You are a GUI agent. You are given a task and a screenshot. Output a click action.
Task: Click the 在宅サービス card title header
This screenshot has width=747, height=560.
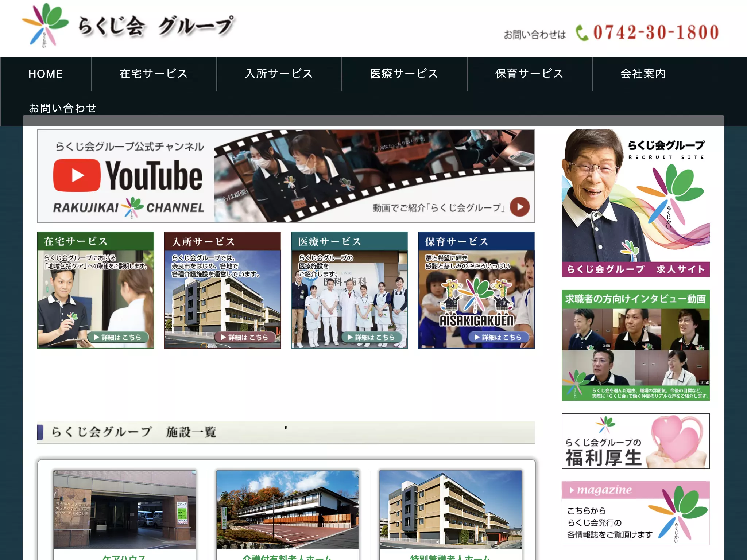[96, 241]
